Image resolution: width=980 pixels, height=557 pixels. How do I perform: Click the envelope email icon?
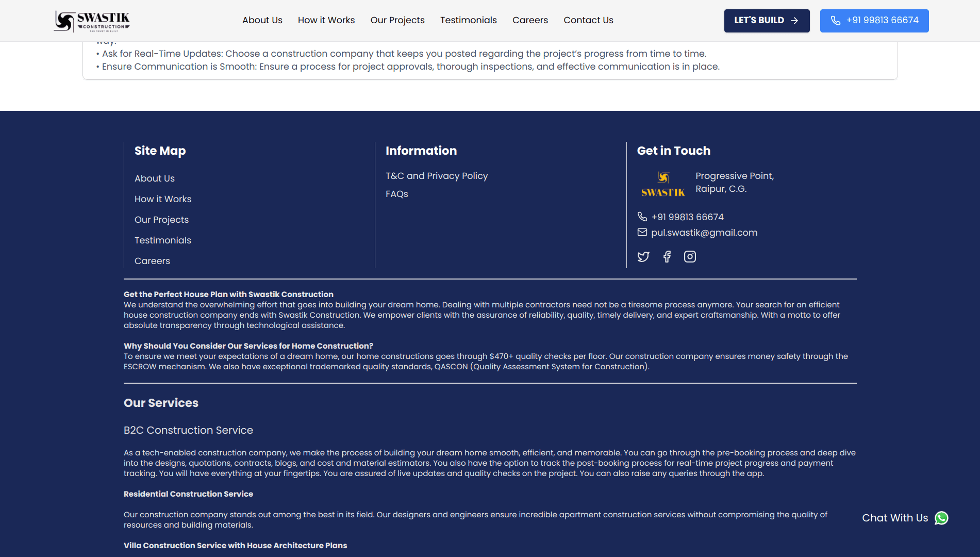(x=642, y=233)
